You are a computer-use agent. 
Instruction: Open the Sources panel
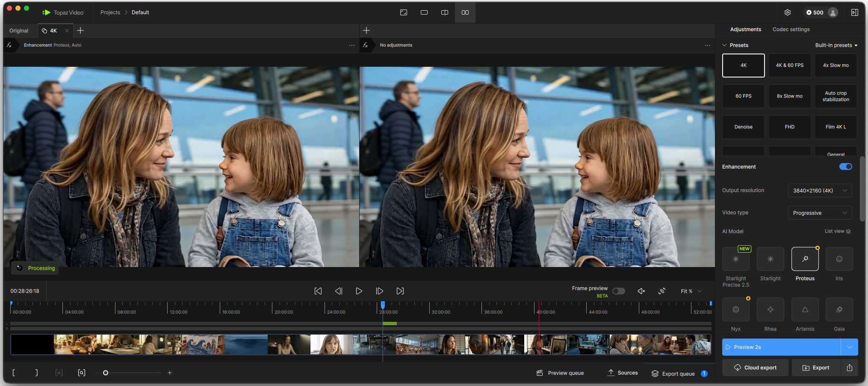coord(623,373)
